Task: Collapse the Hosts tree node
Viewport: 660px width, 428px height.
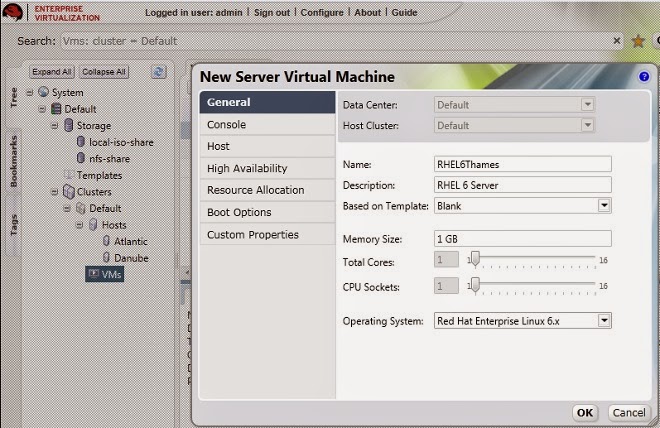Action: (x=79, y=225)
